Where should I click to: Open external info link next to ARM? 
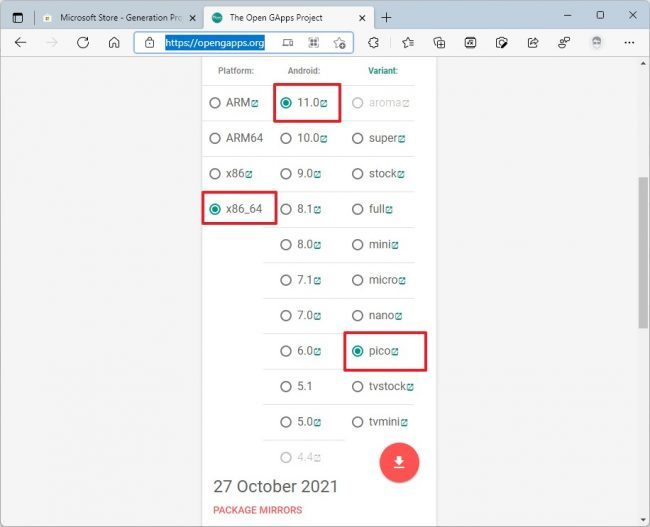(255, 104)
